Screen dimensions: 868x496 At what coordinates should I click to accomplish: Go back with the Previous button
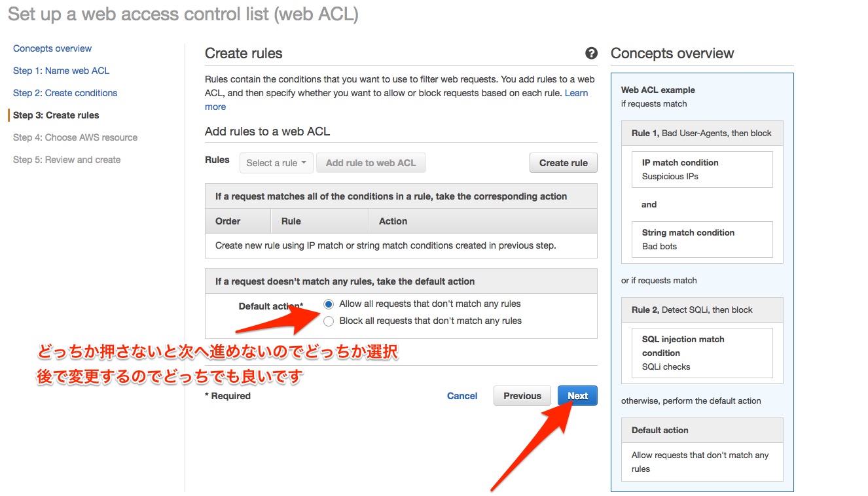522,395
